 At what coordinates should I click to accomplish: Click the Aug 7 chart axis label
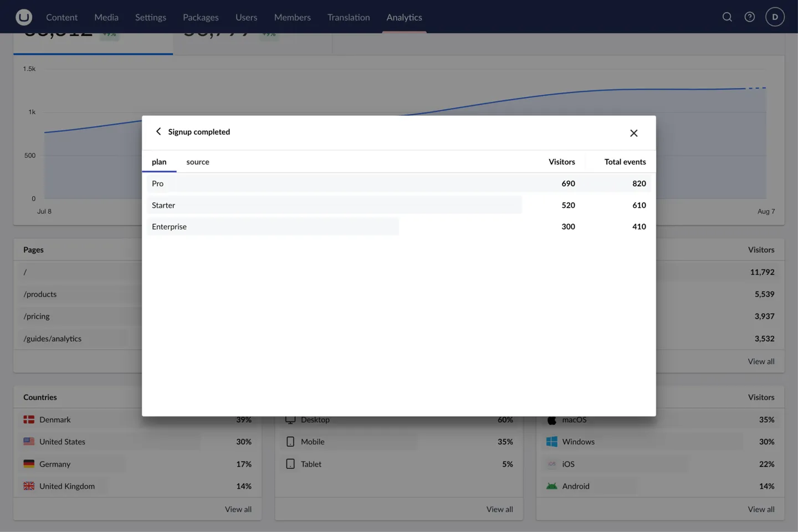(x=766, y=211)
